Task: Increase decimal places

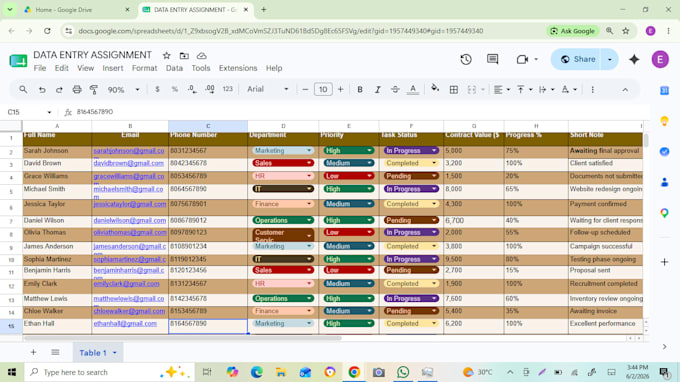Action: pos(210,89)
